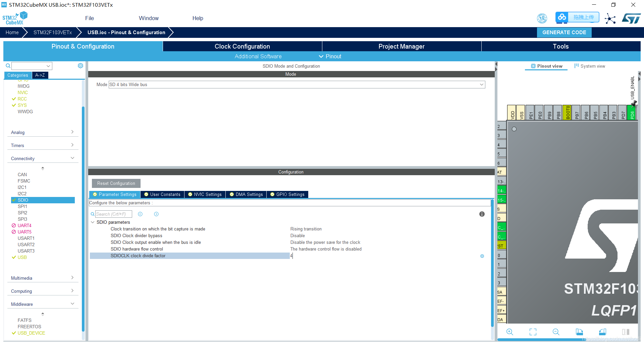Zoom in on the chip pinout
The image size is (644, 345).
click(x=509, y=332)
